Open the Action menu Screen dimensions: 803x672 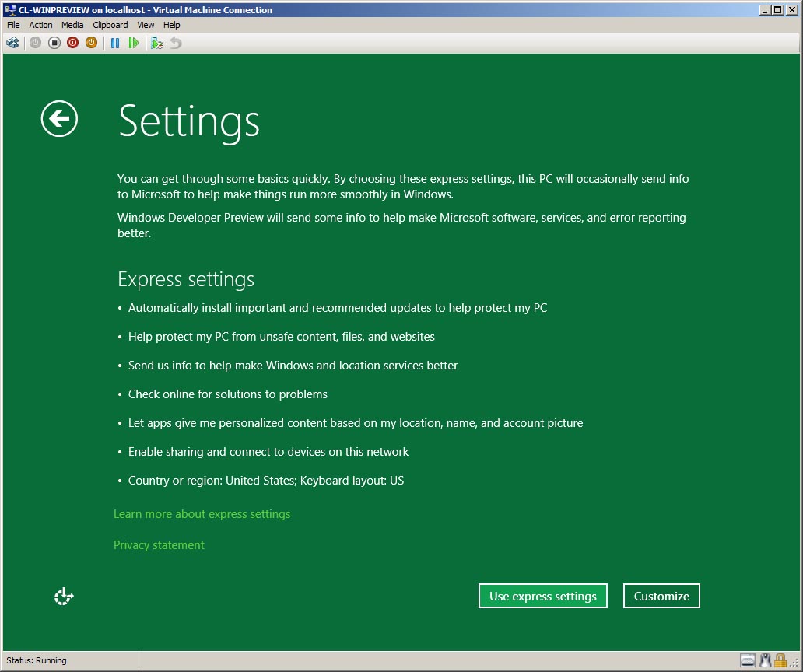(x=40, y=25)
